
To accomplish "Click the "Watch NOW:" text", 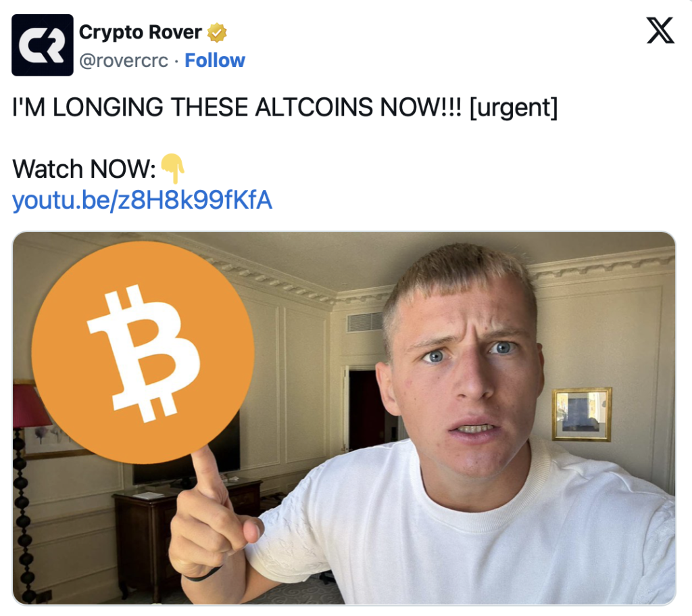I will point(84,169).
